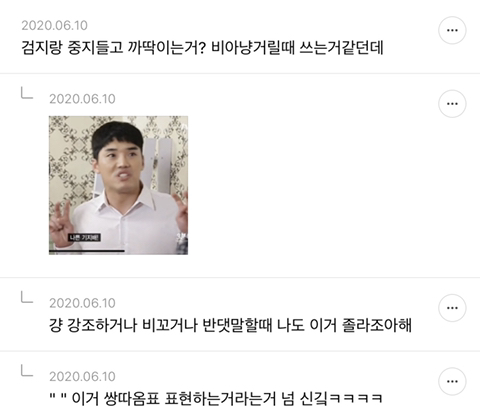
Task: Select the 검지랑 중지들고 까딱이는거 comment text
Action: point(202,48)
